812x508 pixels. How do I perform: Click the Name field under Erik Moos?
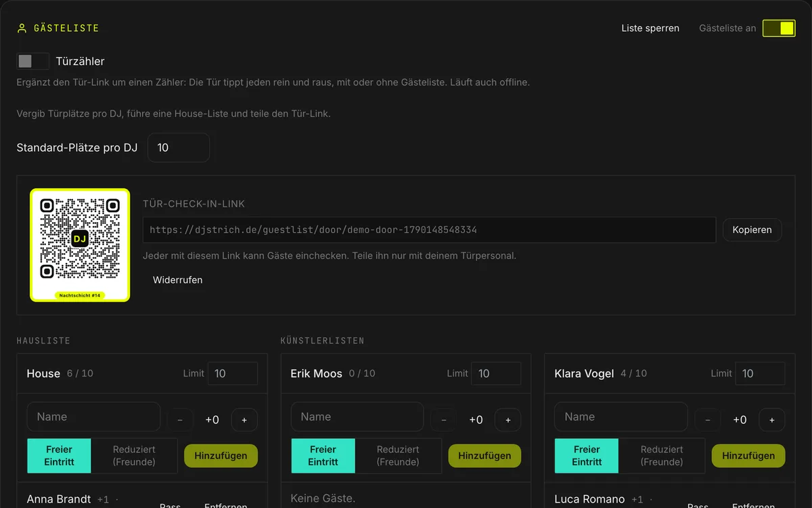coord(357,417)
